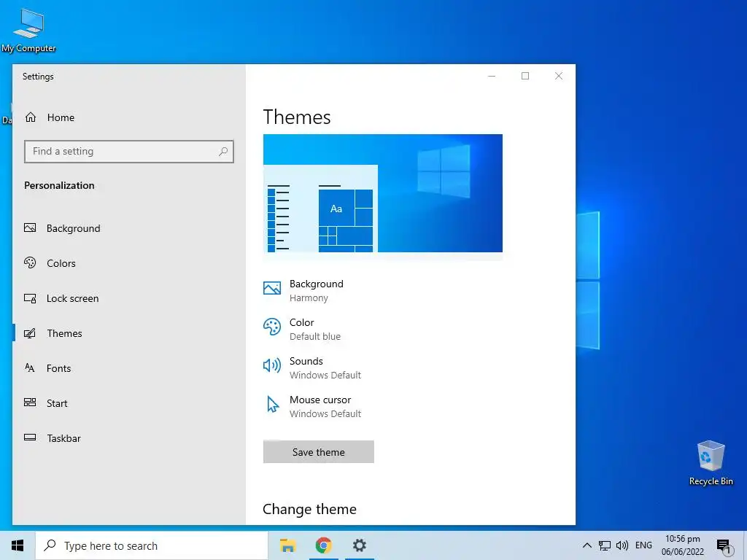Select the Fonts icon in sidebar

click(x=30, y=367)
